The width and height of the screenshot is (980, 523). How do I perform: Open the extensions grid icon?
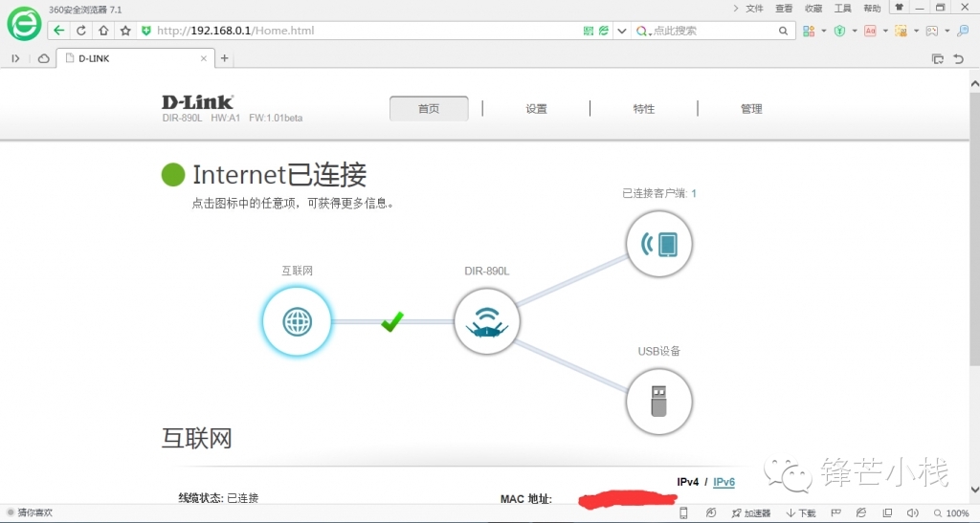809,31
